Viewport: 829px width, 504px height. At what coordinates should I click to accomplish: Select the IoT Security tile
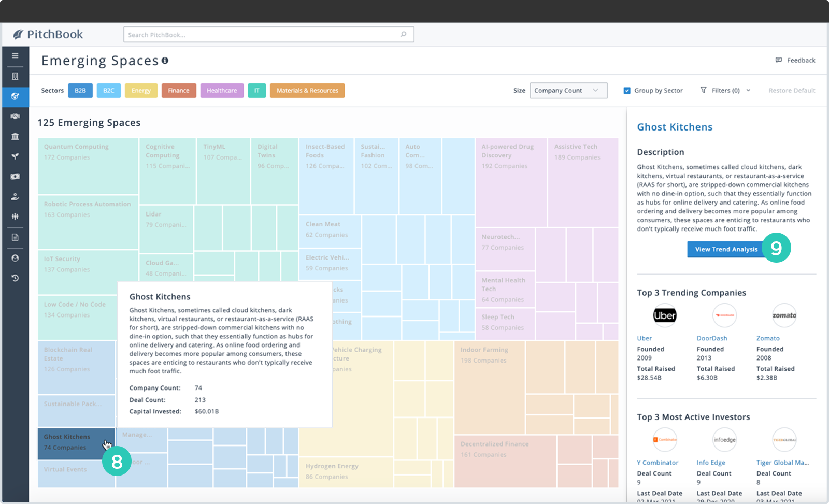click(x=88, y=272)
